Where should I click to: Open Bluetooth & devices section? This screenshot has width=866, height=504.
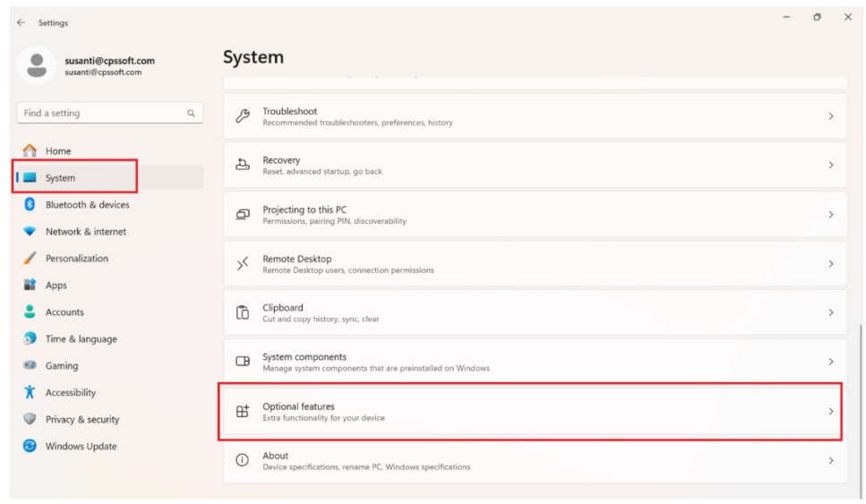[110, 204]
